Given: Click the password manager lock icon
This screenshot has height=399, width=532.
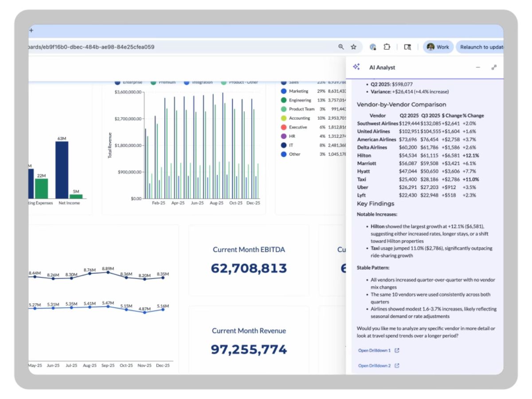Looking at the screenshot, I should pyautogui.click(x=373, y=47).
